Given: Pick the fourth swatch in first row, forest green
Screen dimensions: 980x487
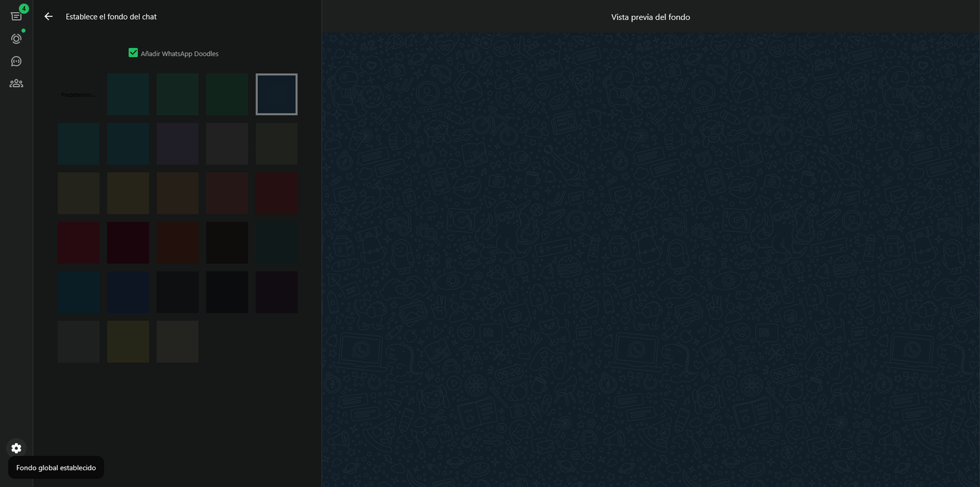Looking at the screenshot, I should (x=227, y=94).
